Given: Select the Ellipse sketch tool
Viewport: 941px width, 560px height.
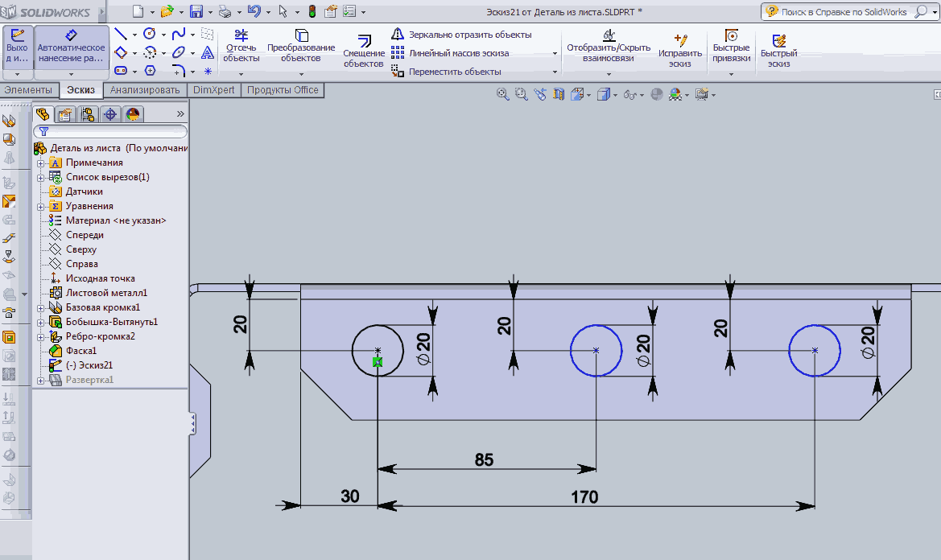Looking at the screenshot, I should 178,53.
